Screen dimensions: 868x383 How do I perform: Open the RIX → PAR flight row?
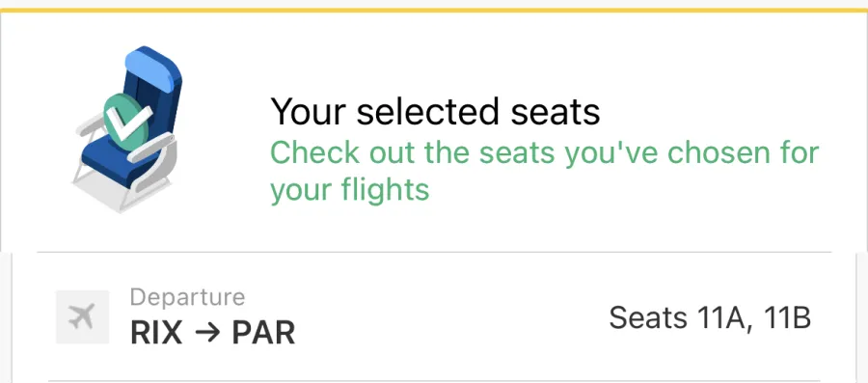pyautogui.click(x=434, y=317)
